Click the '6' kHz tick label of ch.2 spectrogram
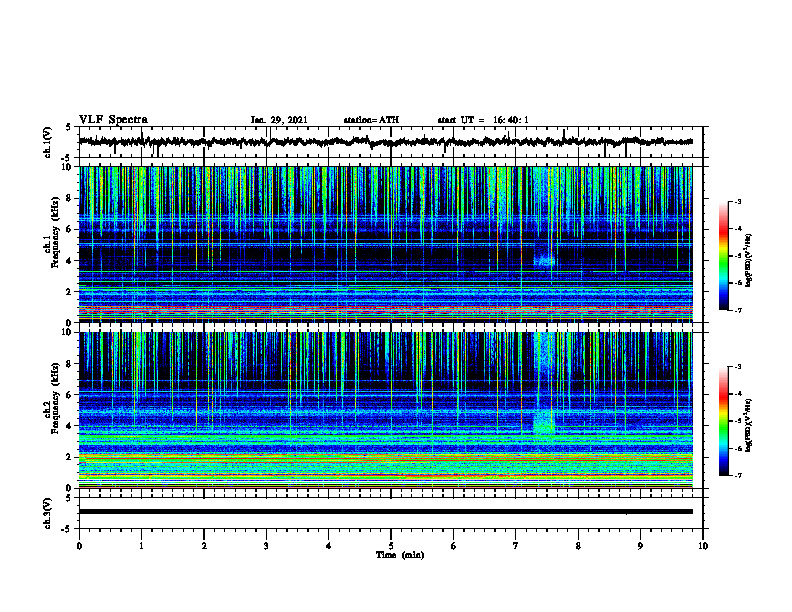The image size is (792, 612). click(x=70, y=394)
